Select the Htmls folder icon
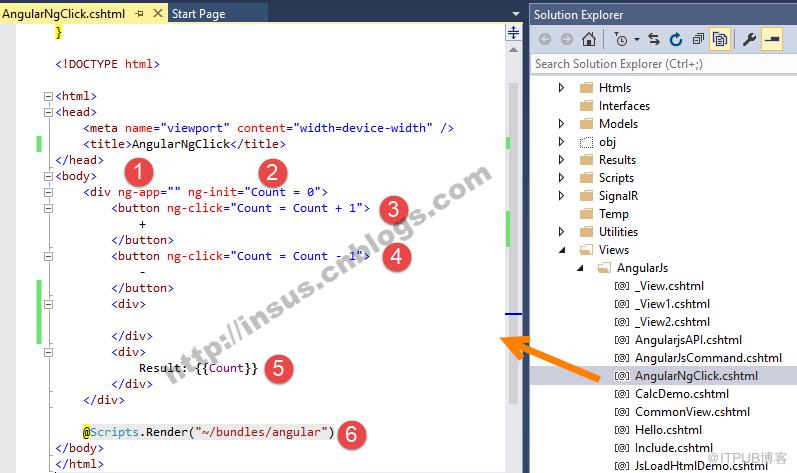 point(587,87)
